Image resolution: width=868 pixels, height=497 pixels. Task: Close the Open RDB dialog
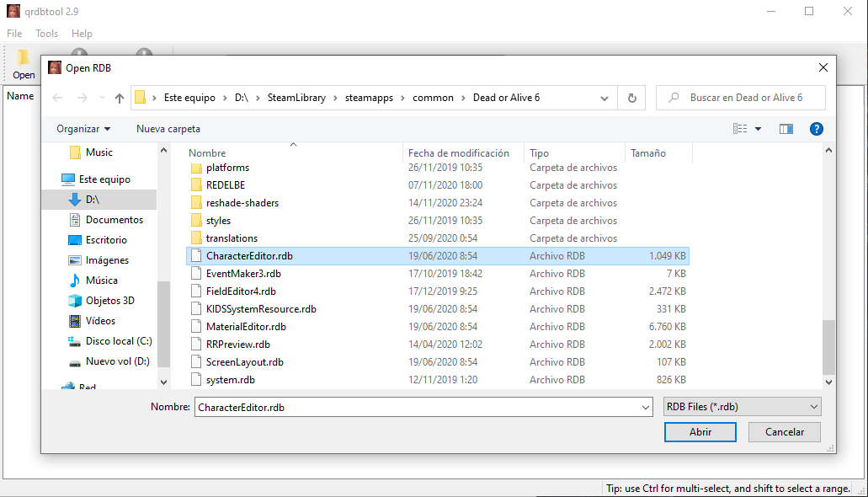pyautogui.click(x=823, y=67)
